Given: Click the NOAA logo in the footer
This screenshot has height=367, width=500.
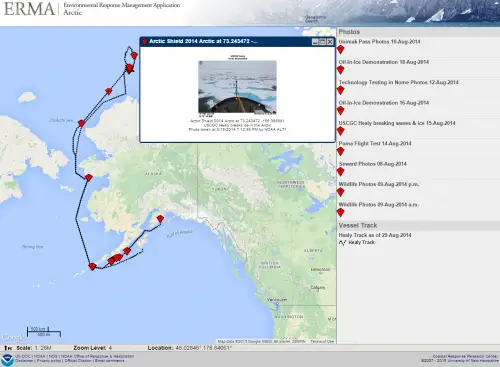Looking at the screenshot, I should click(x=7, y=360).
